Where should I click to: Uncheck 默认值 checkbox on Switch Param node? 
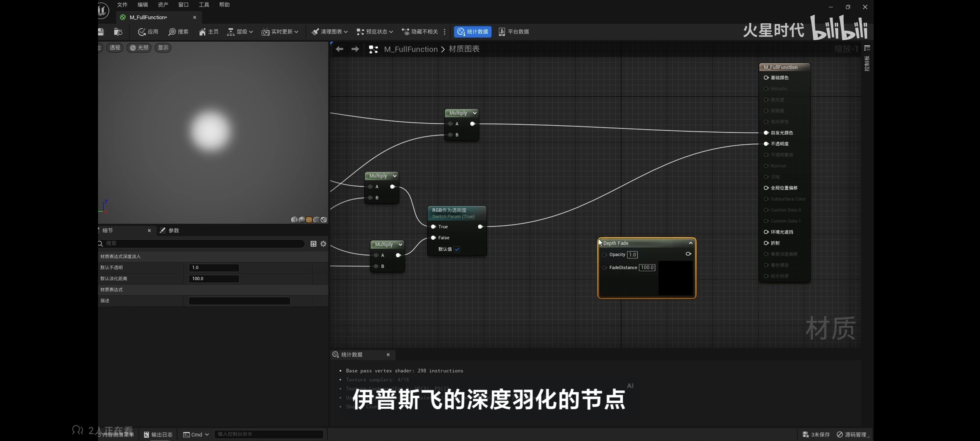tap(457, 249)
